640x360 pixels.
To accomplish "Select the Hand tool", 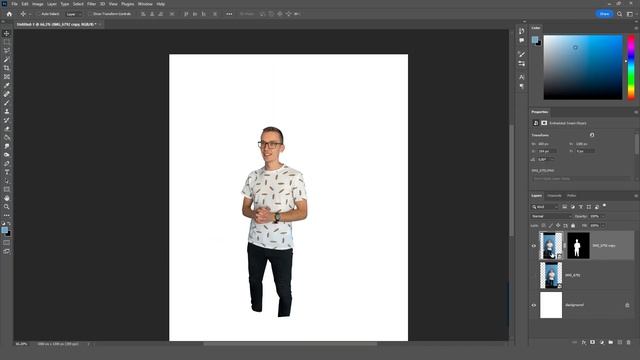I will tap(7, 198).
